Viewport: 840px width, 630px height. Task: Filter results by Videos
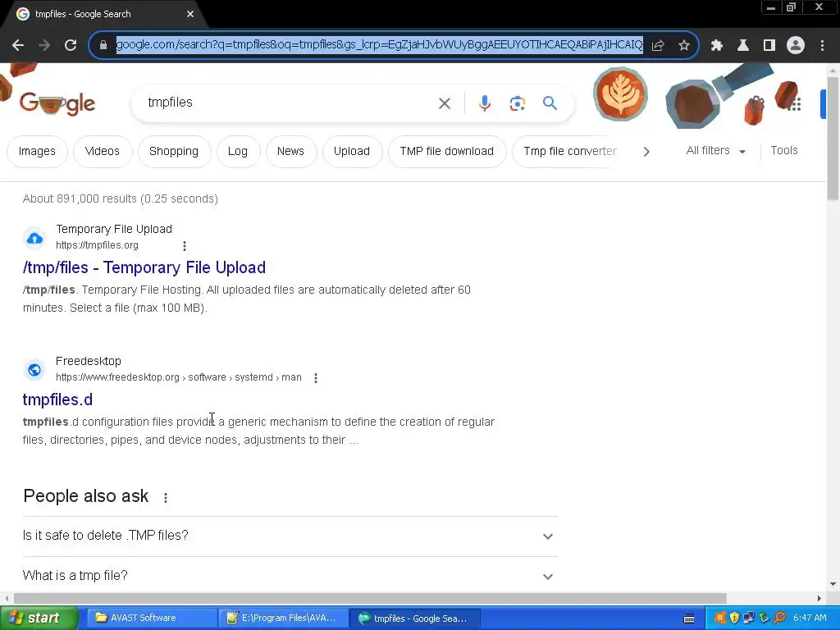[x=103, y=151]
